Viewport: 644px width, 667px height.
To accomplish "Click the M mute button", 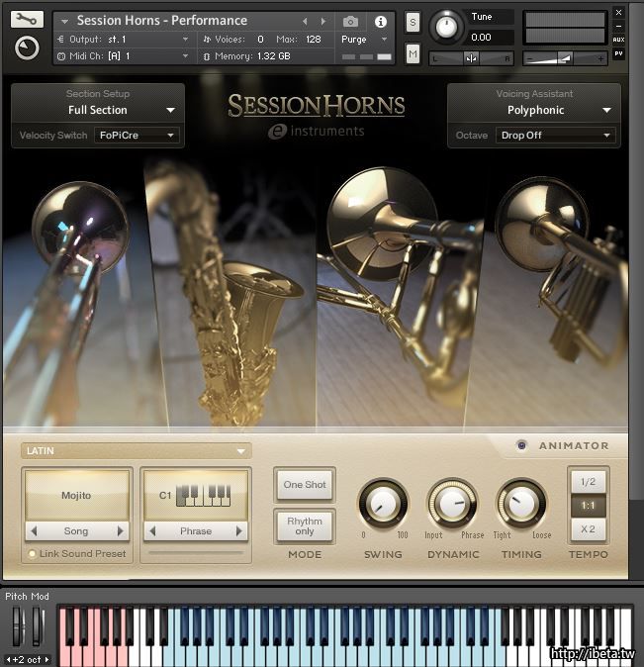I will pyautogui.click(x=413, y=53).
